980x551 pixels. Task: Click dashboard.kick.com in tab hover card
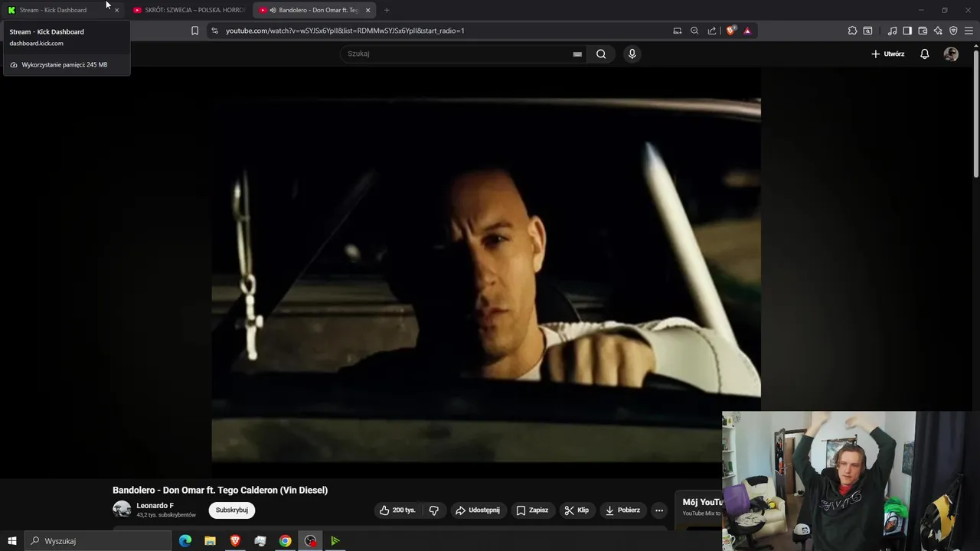point(36,43)
